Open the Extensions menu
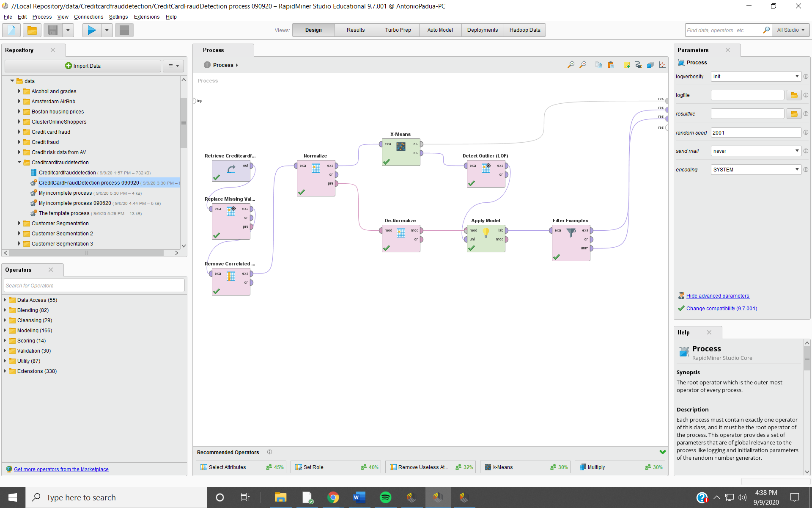The height and width of the screenshot is (508, 812). (146, 17)
